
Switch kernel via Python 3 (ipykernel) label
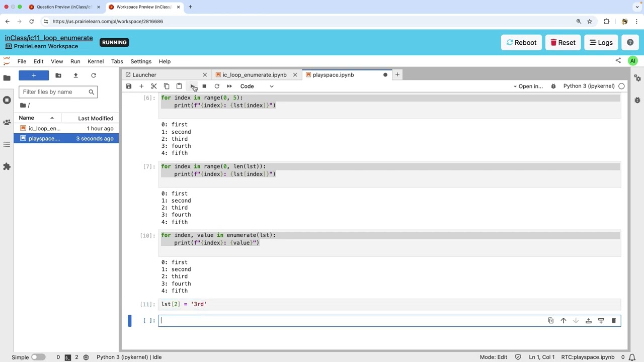coord(589,86)
